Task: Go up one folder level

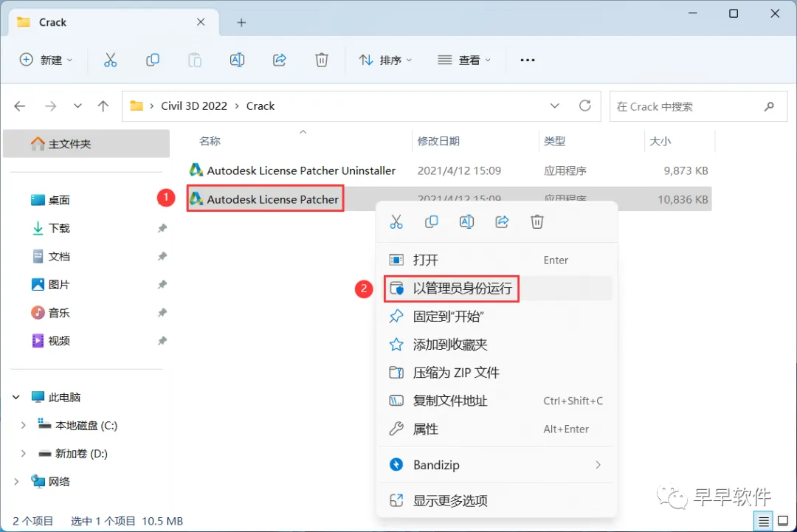Action: click(103, 106)
